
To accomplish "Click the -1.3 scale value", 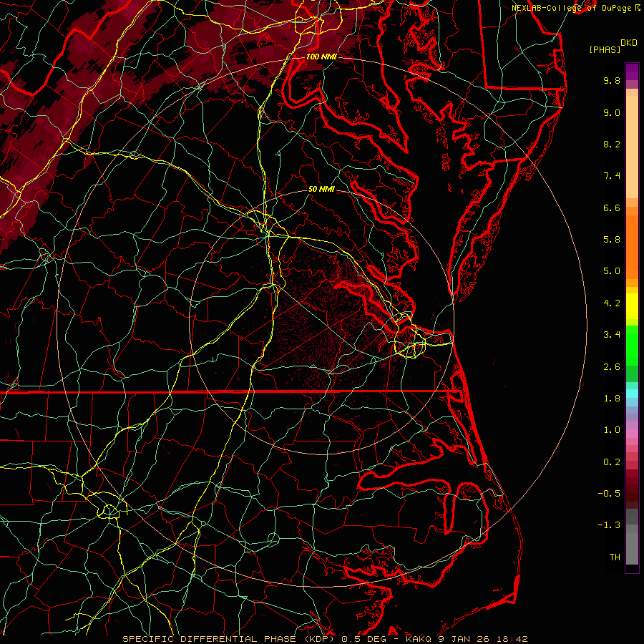I will (609, 526).
